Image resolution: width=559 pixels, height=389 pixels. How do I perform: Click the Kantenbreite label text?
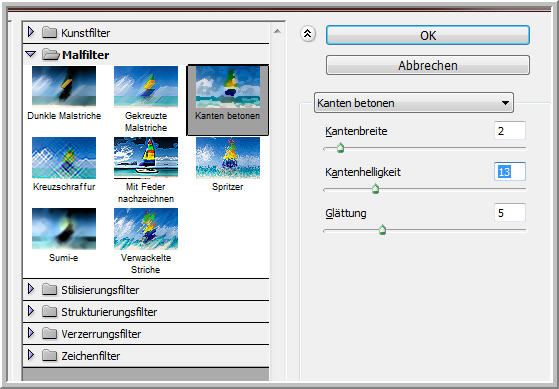[x=356, y=131]
